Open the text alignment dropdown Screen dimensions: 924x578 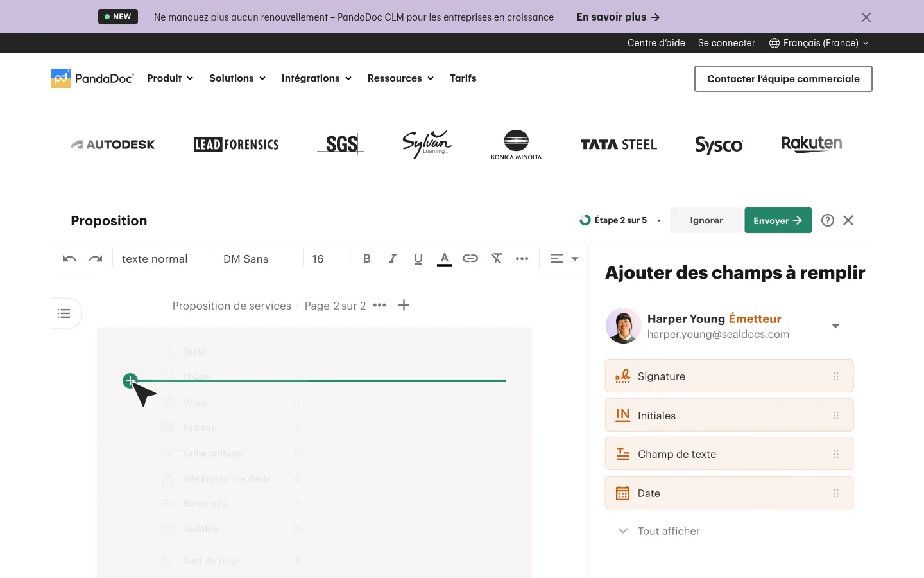565,258
